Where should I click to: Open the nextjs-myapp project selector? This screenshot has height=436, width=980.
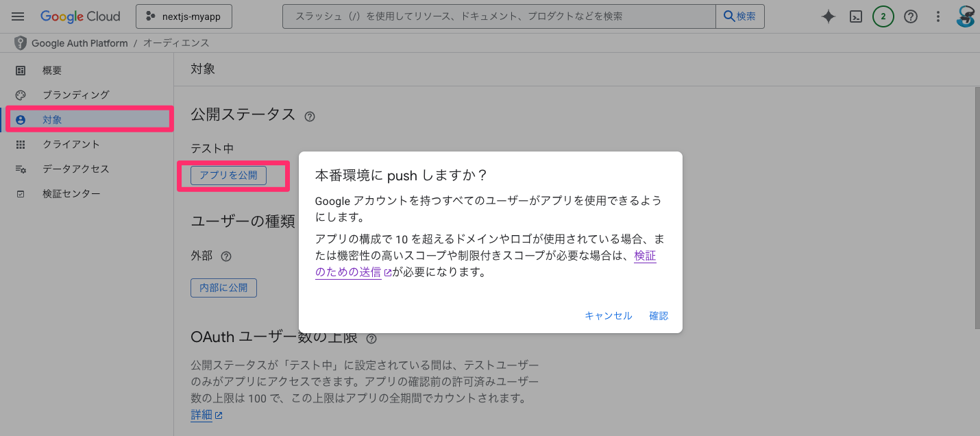[184, 16]
